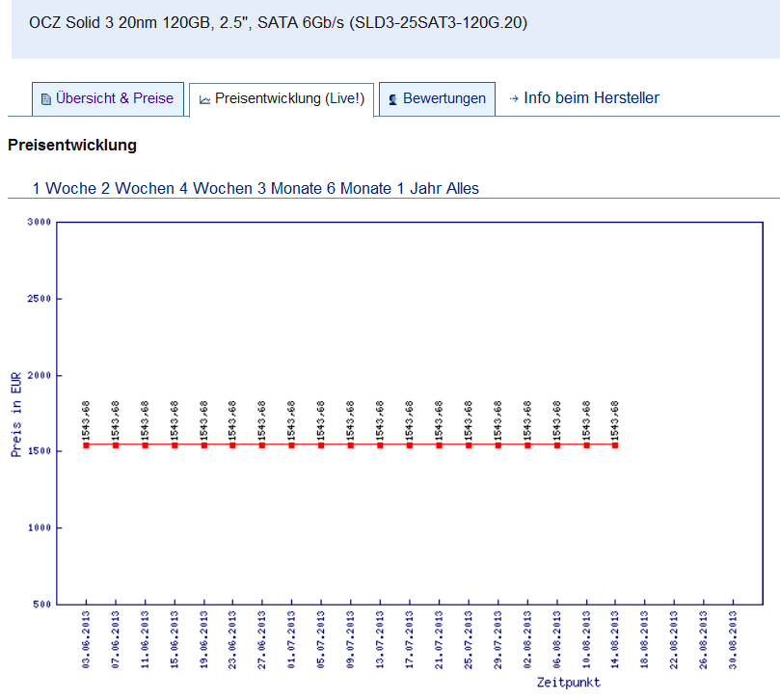Click the data point for 14.08.2013
The image size is (780, 700).
615,445
